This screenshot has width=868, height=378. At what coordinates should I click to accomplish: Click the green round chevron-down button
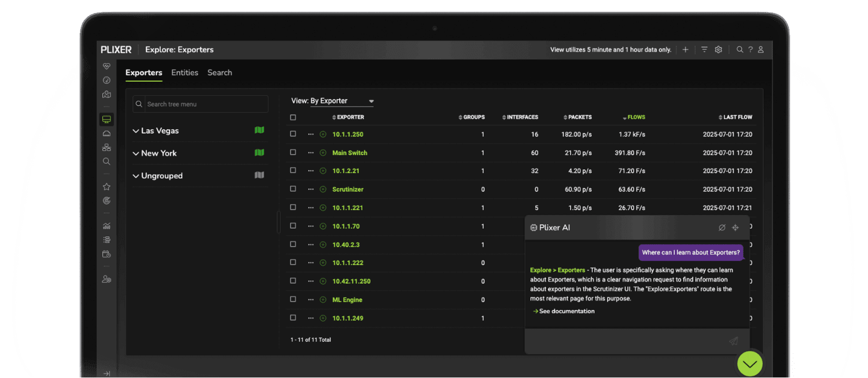click(750, 364)
